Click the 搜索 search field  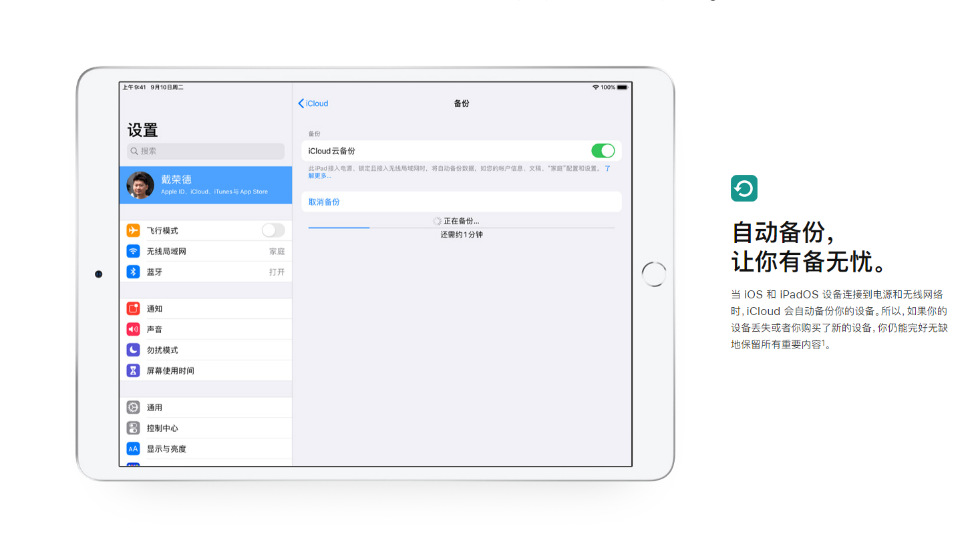206,152
